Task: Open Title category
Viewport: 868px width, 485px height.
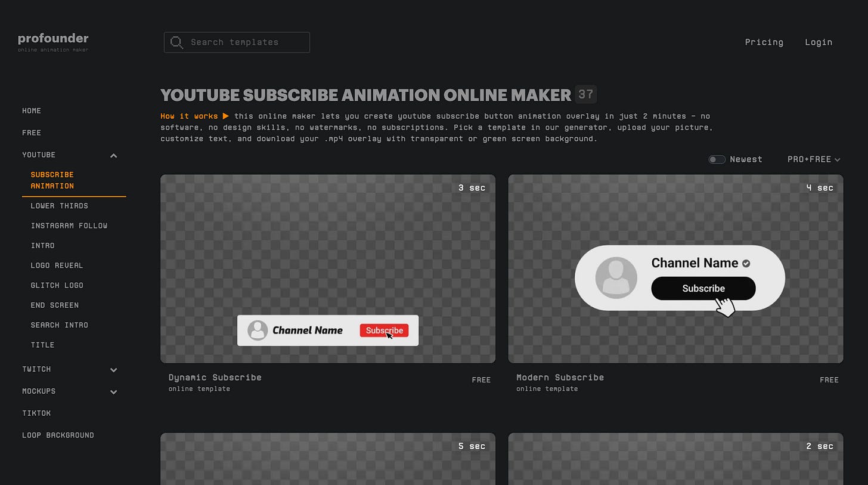Action: (42, 345)
